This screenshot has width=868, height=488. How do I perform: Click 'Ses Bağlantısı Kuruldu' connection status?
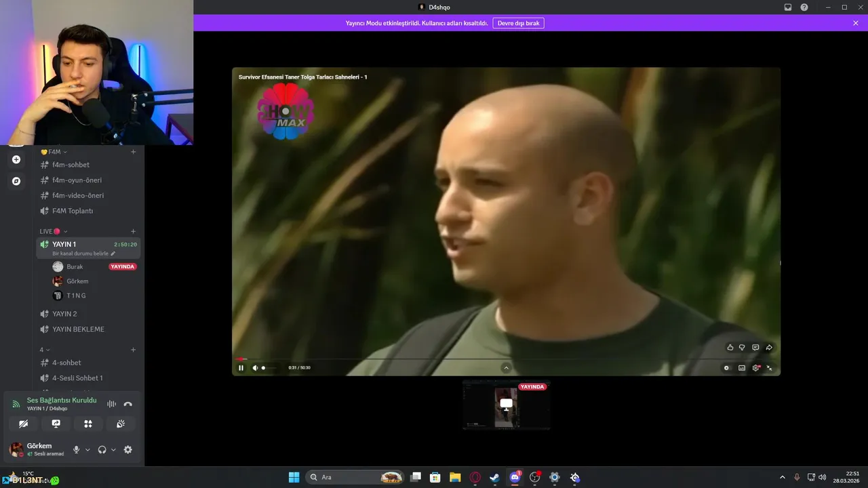(62, 401)
